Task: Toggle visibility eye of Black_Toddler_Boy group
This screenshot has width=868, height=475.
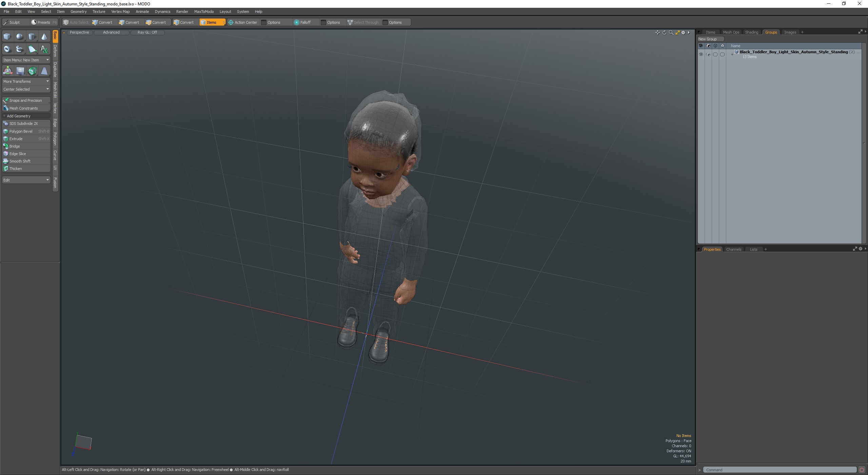Action: 701,54
